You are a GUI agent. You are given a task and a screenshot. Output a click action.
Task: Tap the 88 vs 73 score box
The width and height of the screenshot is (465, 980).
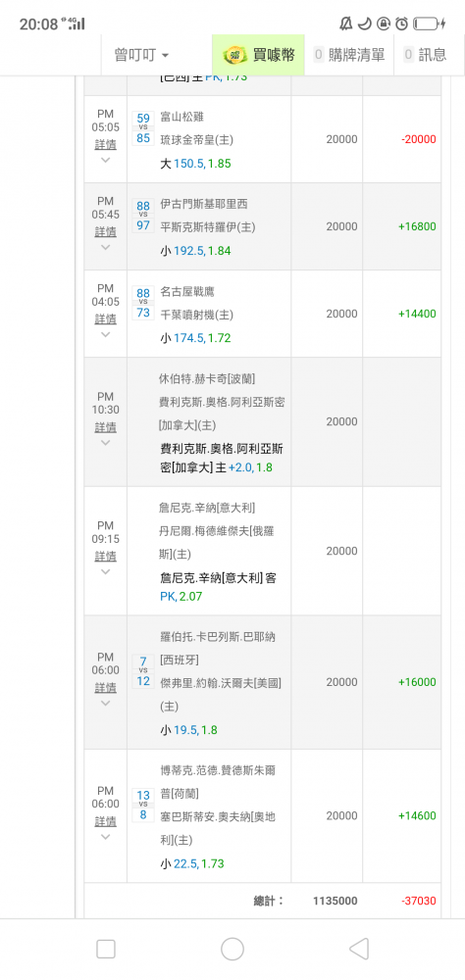coord(143,303)
